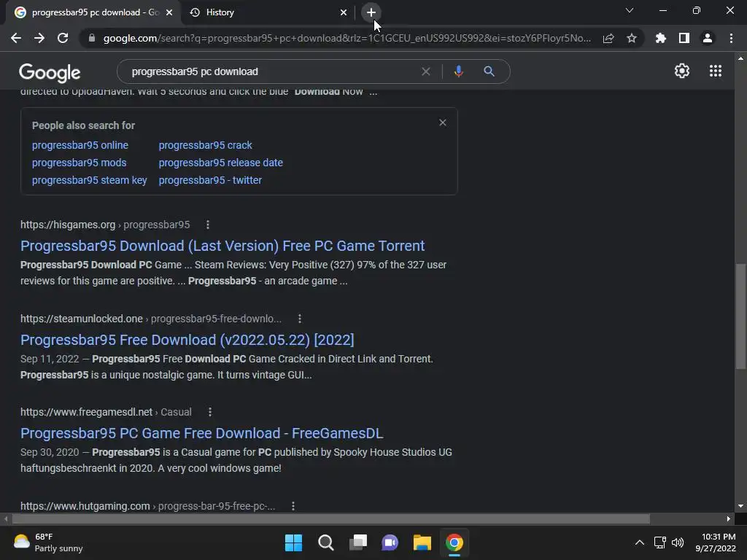This screenshot has height=560, width=747.
Task: Toggle the Chrome side panel
Action: (x=684, y=38)
